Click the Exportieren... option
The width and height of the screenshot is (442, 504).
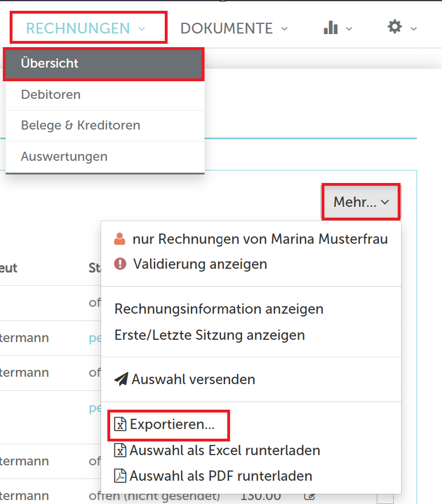pyautogui.click(x=172, y=424)
